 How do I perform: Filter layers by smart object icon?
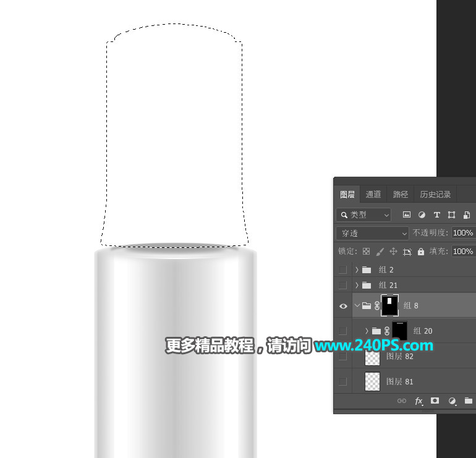[467, 215]
